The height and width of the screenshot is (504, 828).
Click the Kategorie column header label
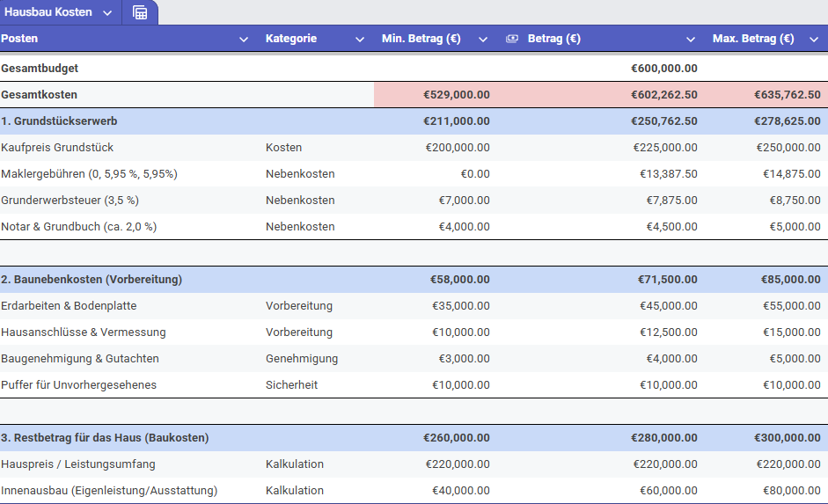click(x=290, y=39)
